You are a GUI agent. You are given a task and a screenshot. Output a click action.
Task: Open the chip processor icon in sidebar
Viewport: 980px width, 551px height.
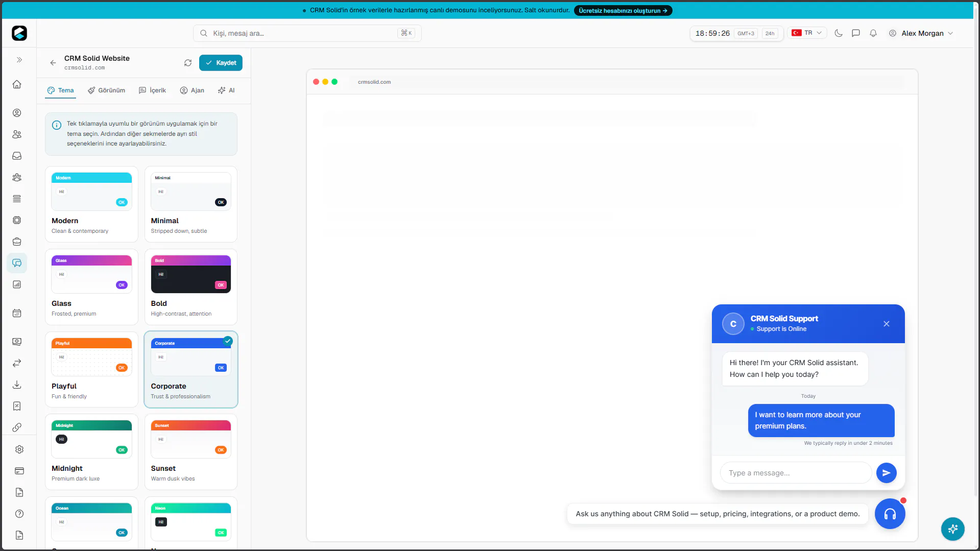click(17, 220)
